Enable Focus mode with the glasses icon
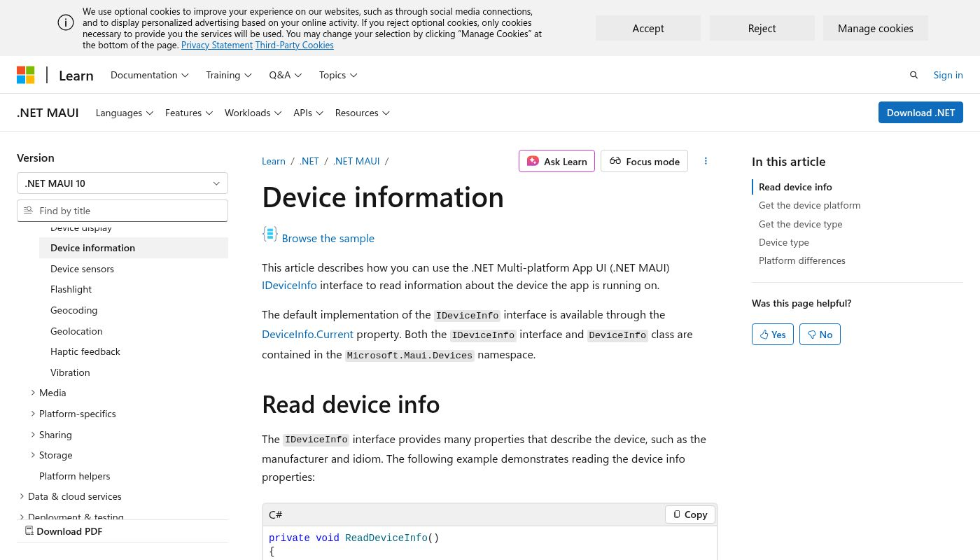The width and height of the screenshot is (980, 560). [615, 160]
